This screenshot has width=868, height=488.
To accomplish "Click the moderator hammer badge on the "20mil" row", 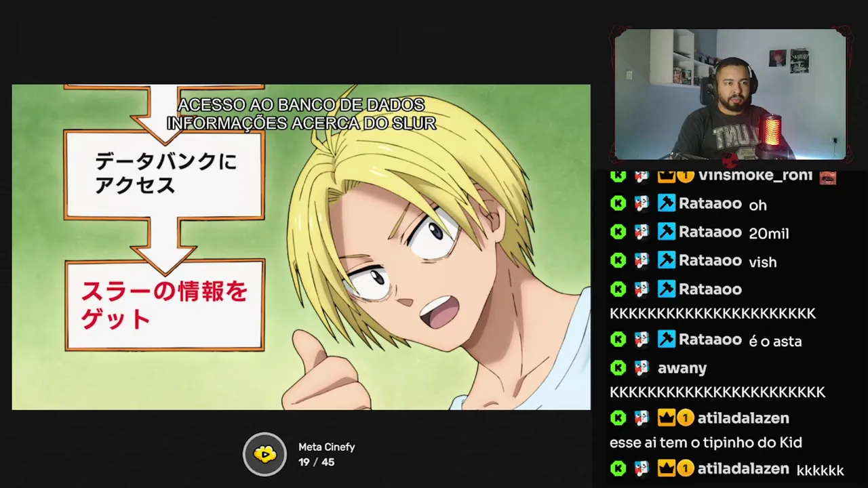I will click(667, 232).
